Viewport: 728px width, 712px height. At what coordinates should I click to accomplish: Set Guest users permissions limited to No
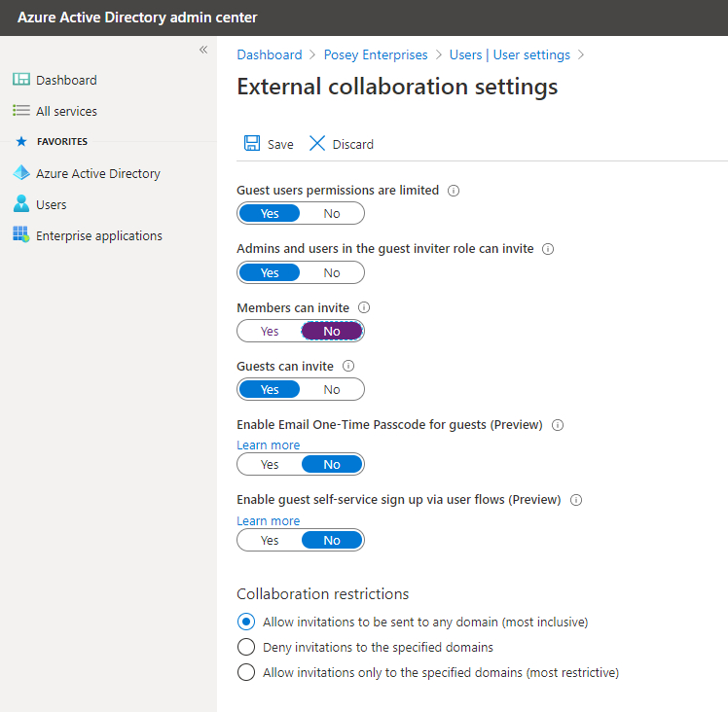[332, 214]
